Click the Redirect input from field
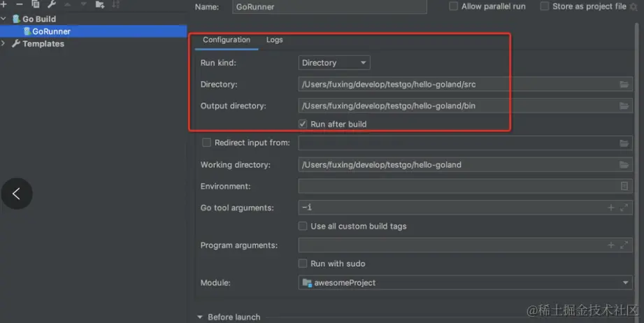644x323 pixels. click(465, 143)
